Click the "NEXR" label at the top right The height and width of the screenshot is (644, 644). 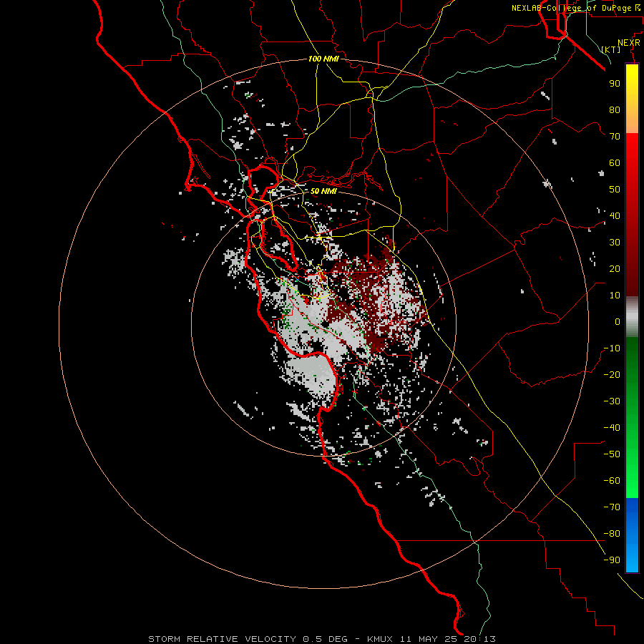(x=629, y=43)
